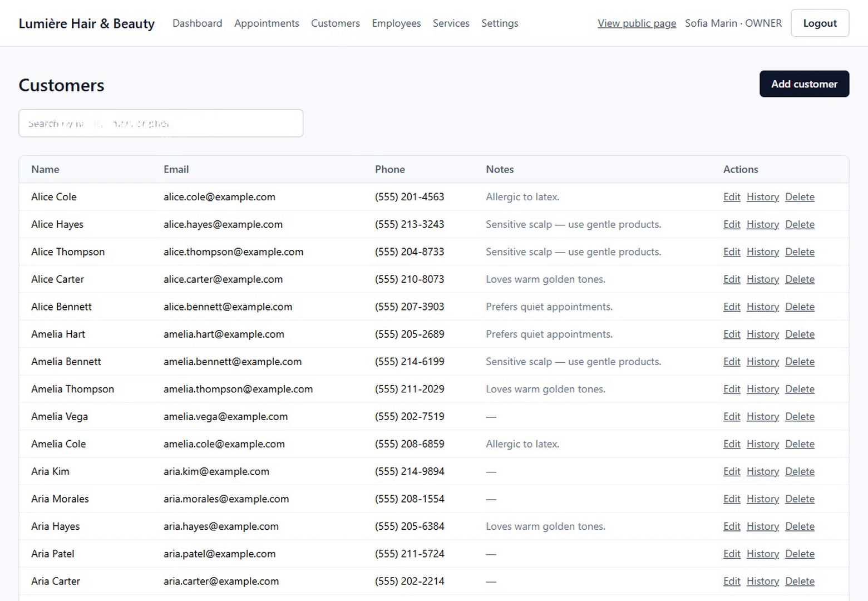Click the Name column header

pos(45,169)
